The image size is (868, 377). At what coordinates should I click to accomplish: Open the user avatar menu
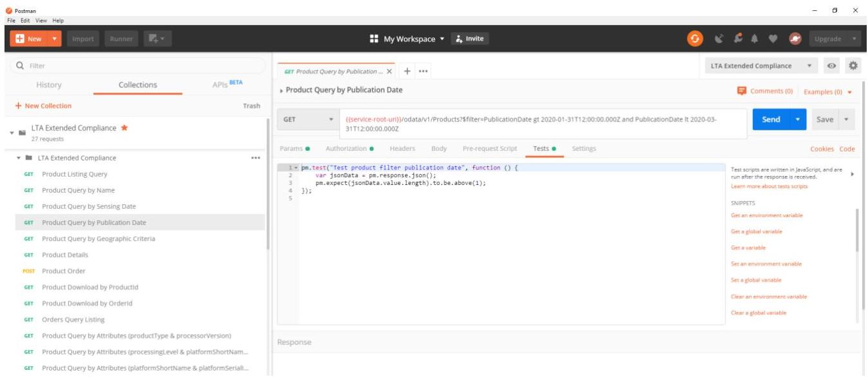pyautogui.click(x=795, y=39)
